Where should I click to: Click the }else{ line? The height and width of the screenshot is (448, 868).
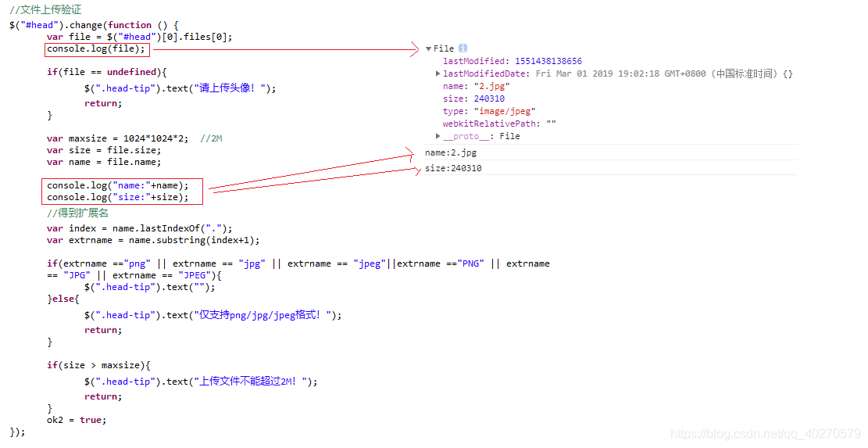pyautogui.click(x=63, y=299)
